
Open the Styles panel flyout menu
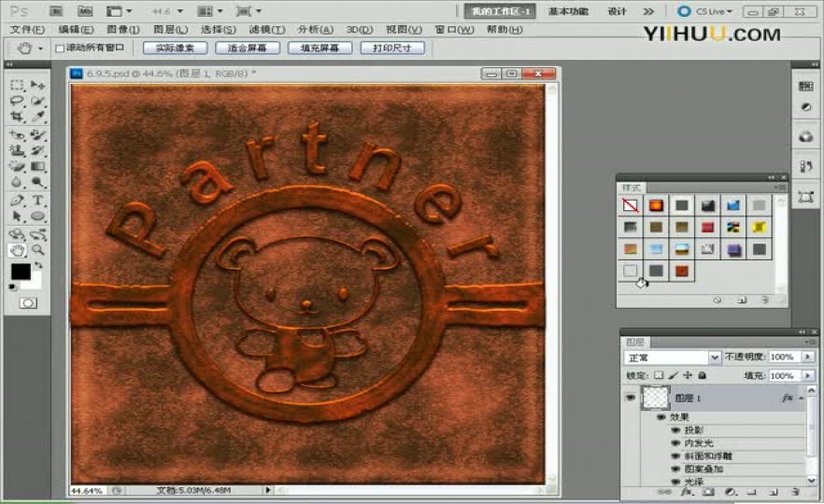click(x=780, y=188)
